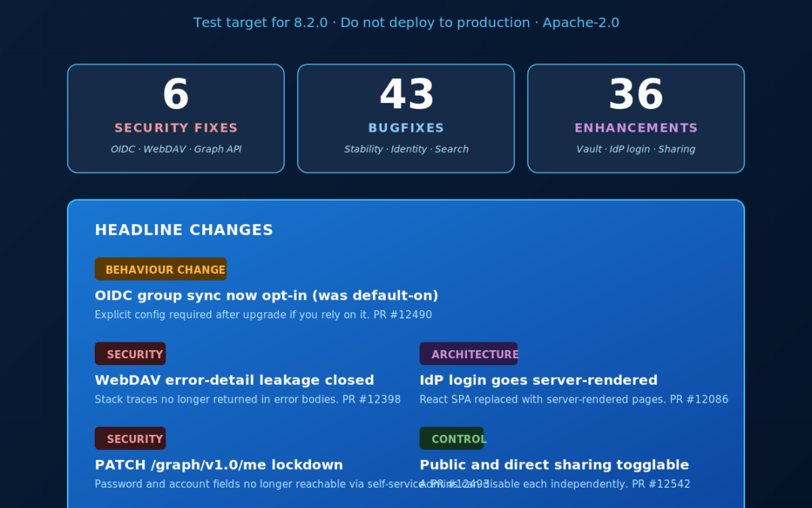Click the '43' bugfixes count
The image size is (812, 508).
pos(407,94)
